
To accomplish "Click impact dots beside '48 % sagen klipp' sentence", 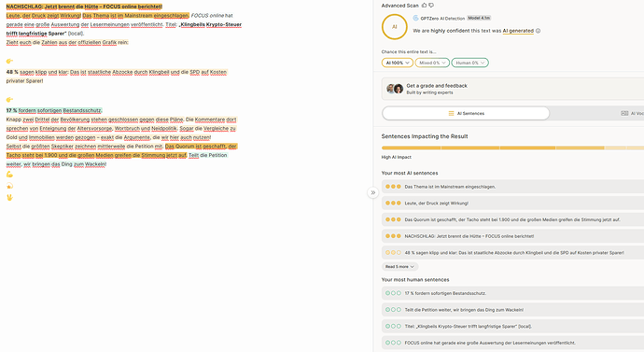I will click(x=393, y=253).
